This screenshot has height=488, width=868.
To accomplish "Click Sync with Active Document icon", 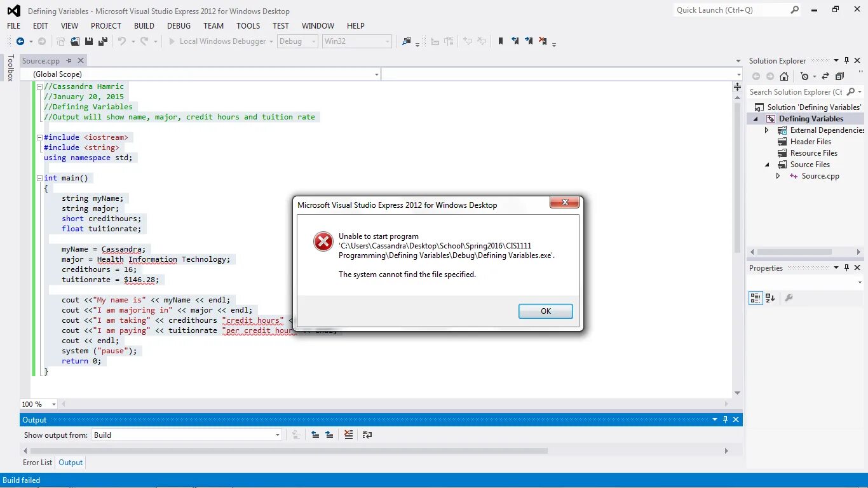I will [x=825, y=76].
